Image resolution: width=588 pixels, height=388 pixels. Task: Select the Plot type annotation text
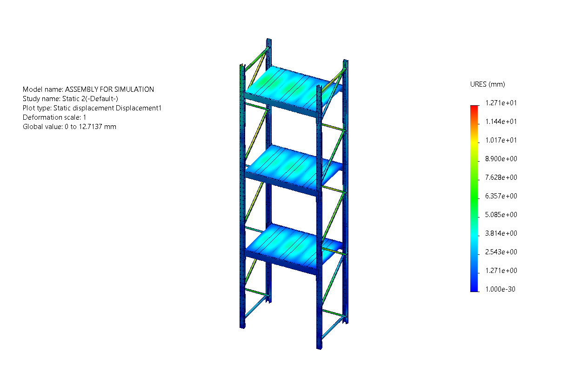pos(92,108)
